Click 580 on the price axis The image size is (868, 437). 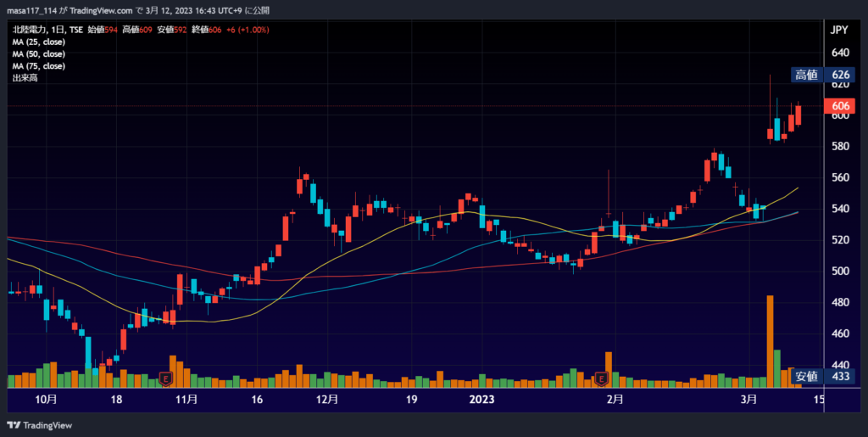click(840, 147)
